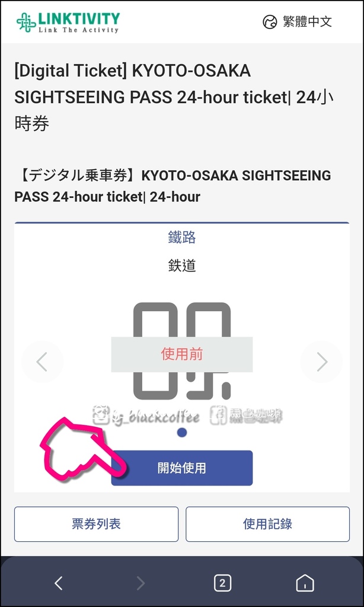Tap the 鐵路 ticket category label
Image resolution: width=364 pixels, height=607 pixels.
tap(182, 237)
